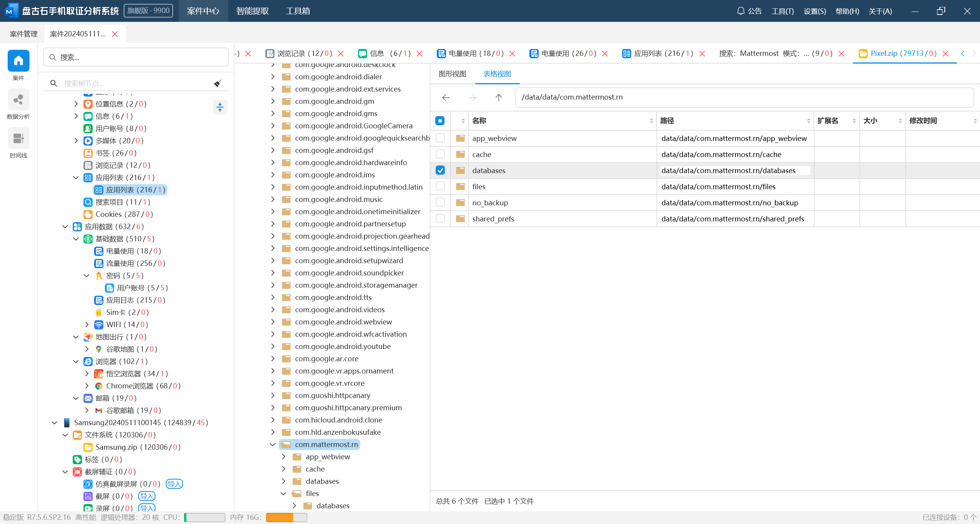The height and width of the screenshot is (524, 980).
Task: Switch to the 图形视图 tab
Action: pyautogui.click(x=452, y=74)
